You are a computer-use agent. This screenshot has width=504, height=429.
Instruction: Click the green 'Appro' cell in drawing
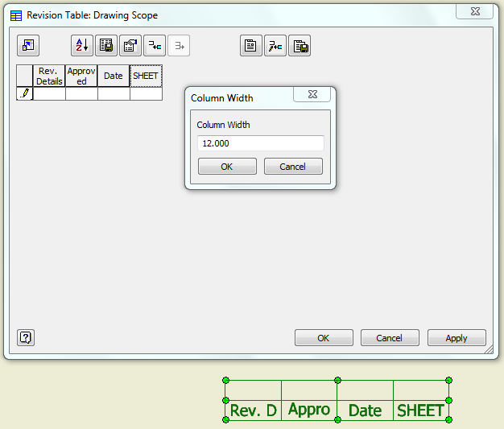(x=309, y=410)
